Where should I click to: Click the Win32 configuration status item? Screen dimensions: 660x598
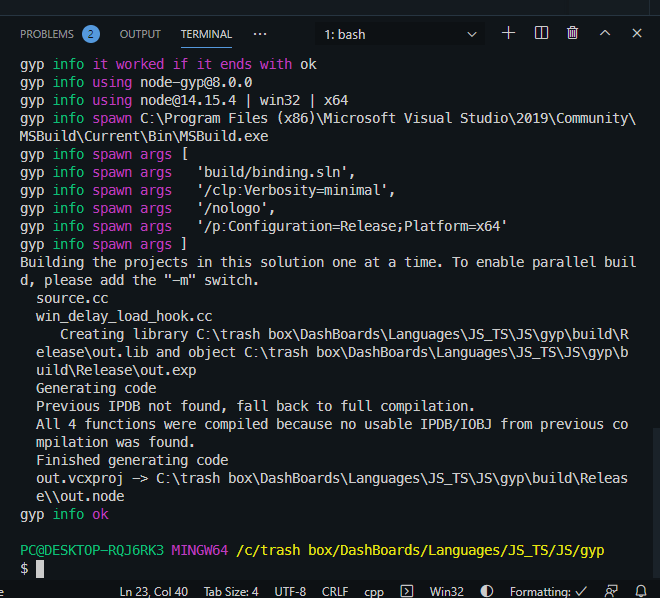point(446,591)
